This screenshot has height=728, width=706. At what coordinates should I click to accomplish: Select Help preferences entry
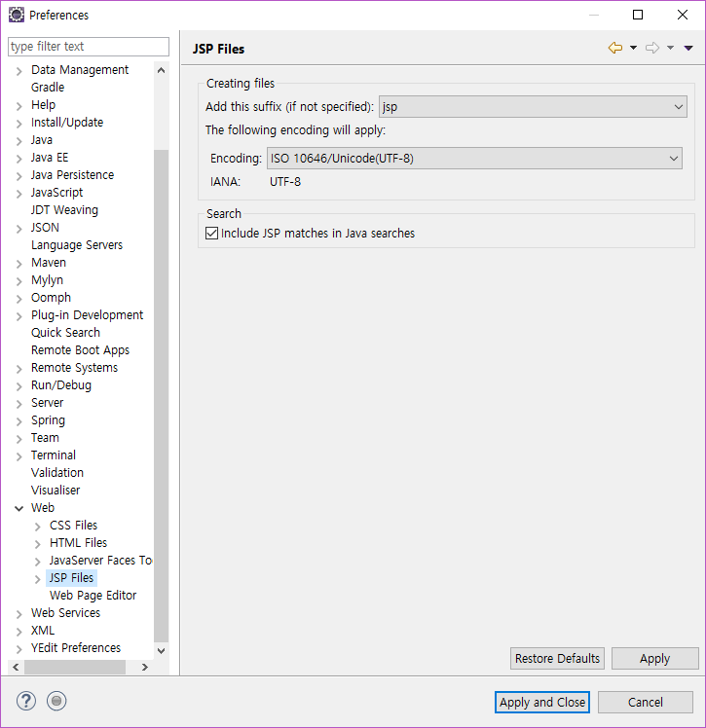43,105
